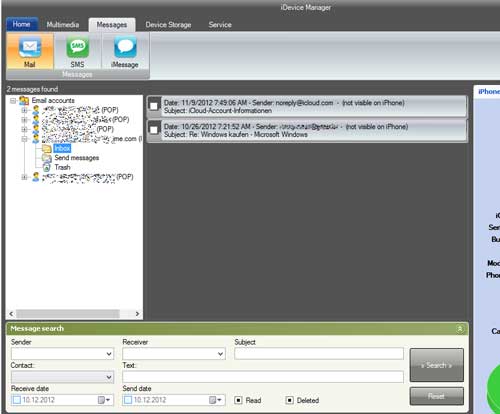500x414 pixels.
Task: Open the Send date calendar picker
Action: pos(215,400)
